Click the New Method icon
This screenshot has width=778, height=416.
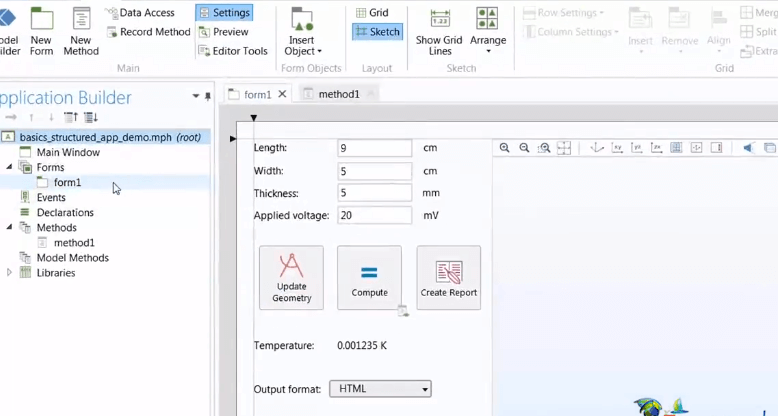(x=81, y=20)
